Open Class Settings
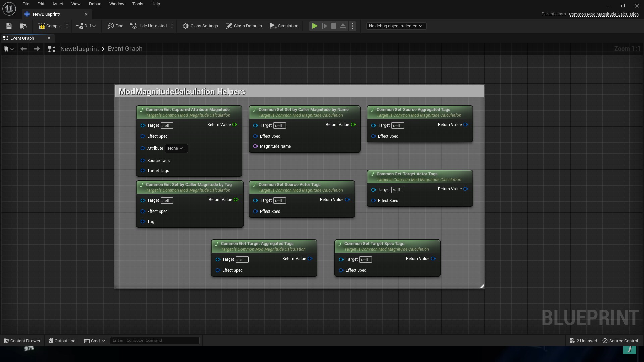Viewport: 644px width, 362px height. (x=200, y=26)
